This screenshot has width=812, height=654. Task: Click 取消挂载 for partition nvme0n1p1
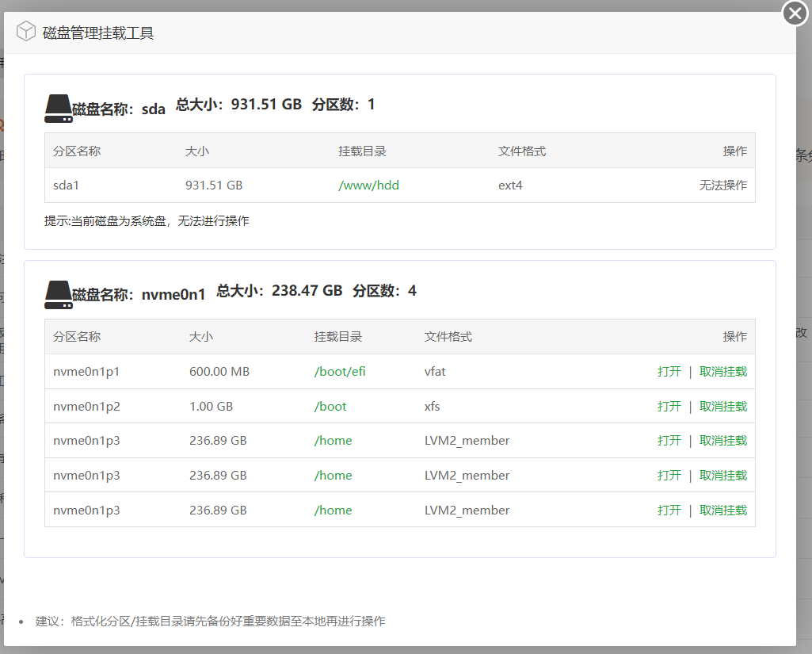coord(723,372)
